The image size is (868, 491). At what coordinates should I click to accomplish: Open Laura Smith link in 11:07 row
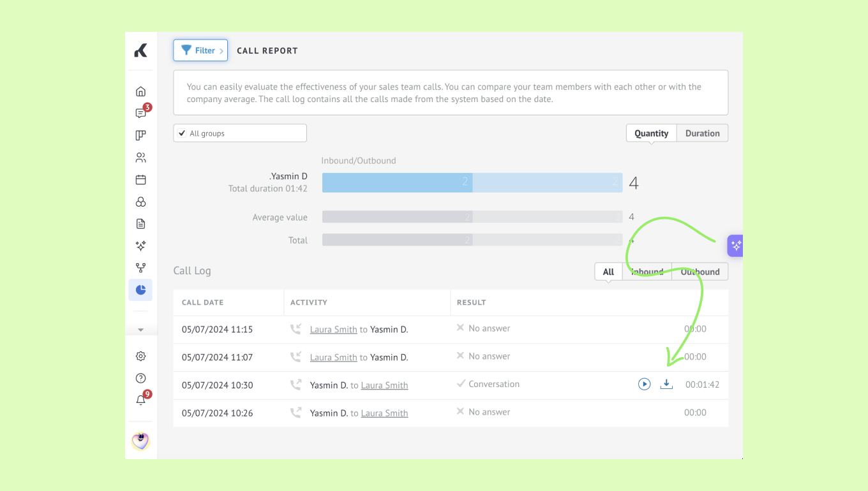pyautogui.click(x=333, y=358)
